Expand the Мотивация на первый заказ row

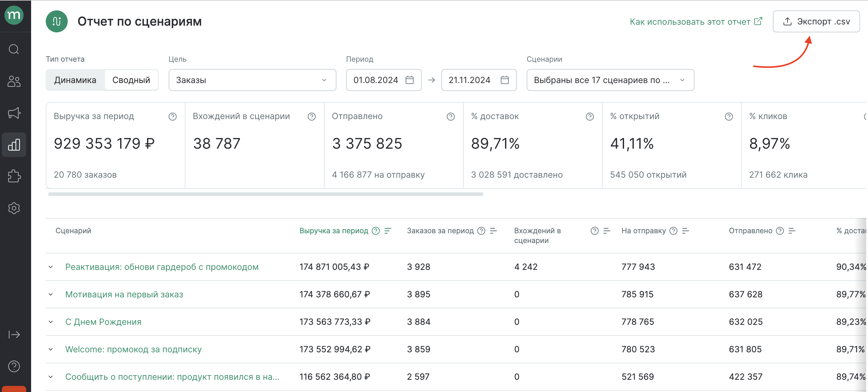tap(51, 295)
